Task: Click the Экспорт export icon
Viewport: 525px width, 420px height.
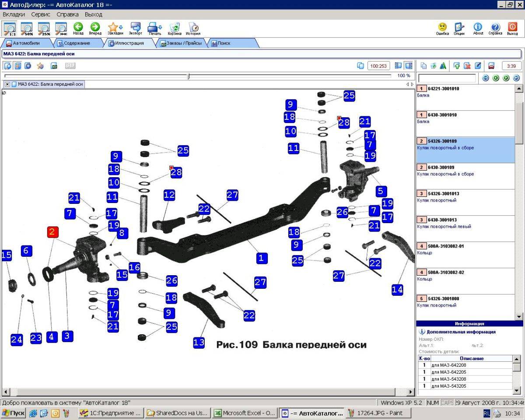Action: [x=135, y=28]
